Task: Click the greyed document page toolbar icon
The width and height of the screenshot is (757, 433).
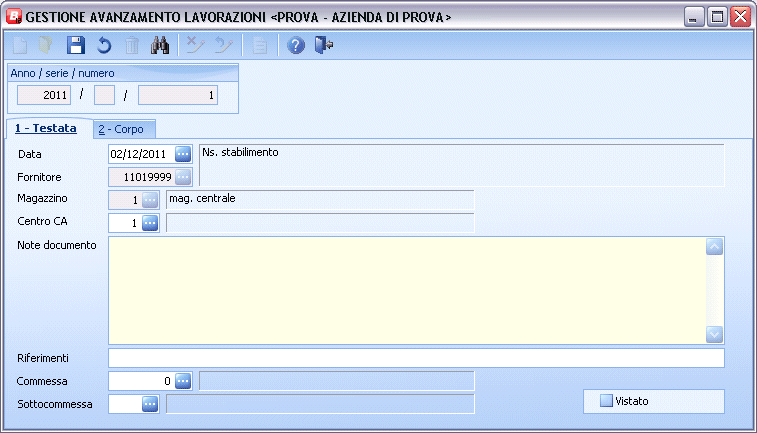Action: click(x=260, y=45)
